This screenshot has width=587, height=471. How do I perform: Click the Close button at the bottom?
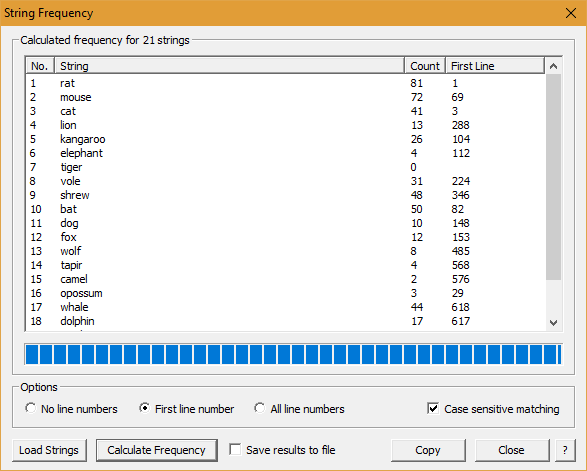(x=511, y=450)
